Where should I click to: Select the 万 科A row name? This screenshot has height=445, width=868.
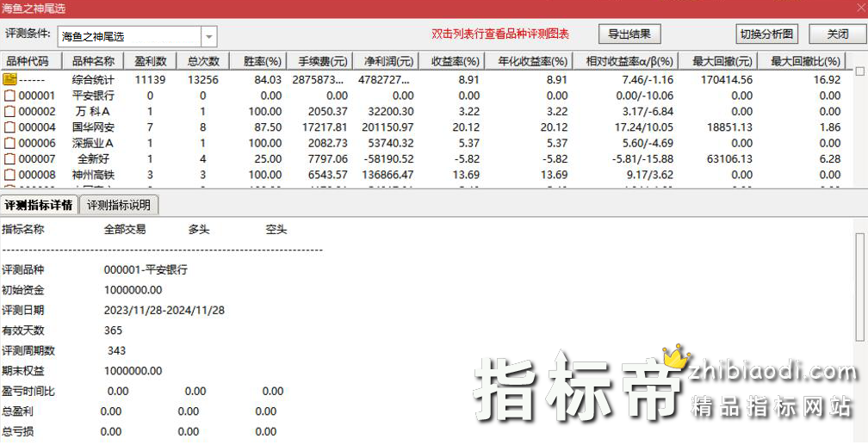click(92, 111)
